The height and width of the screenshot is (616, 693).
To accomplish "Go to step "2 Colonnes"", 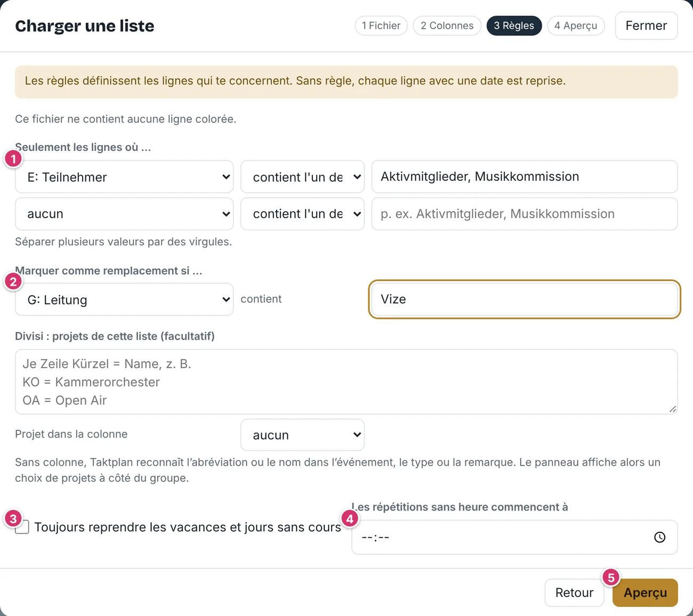I will coord(447,26).
